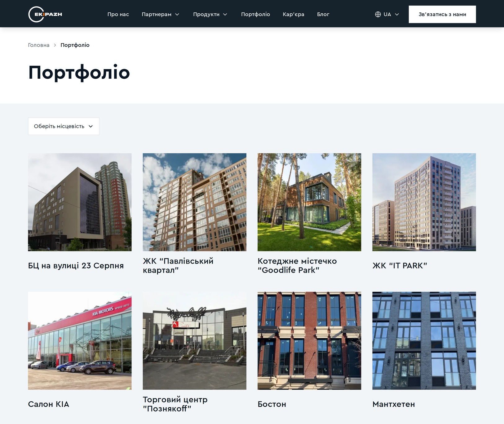Go to Портфоліо in the navigation bar
Screen dimensions: 504x424
coord(255,14)
